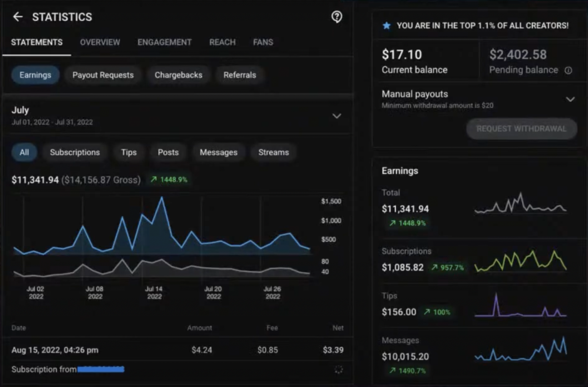The width and height of the screenshot is (588, 387).
Task: Filter earnings by Posts
Action: 168,152
